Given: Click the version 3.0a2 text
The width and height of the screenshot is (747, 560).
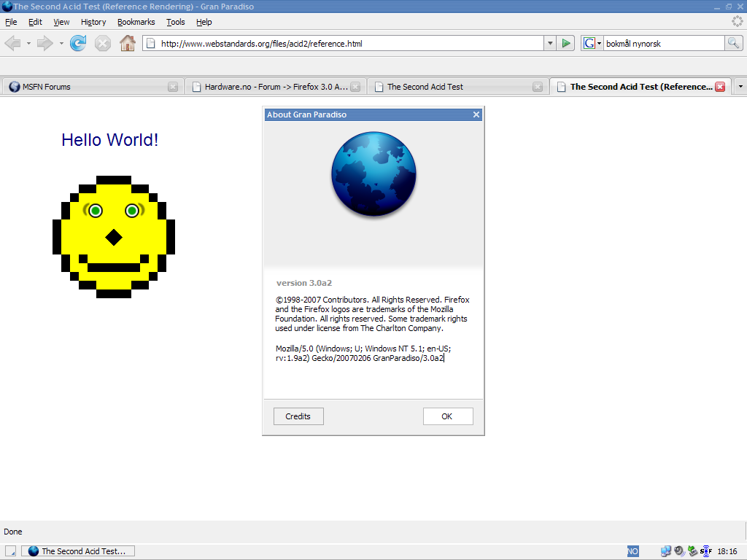Looking at the screenshot, I should click(304, 283).
